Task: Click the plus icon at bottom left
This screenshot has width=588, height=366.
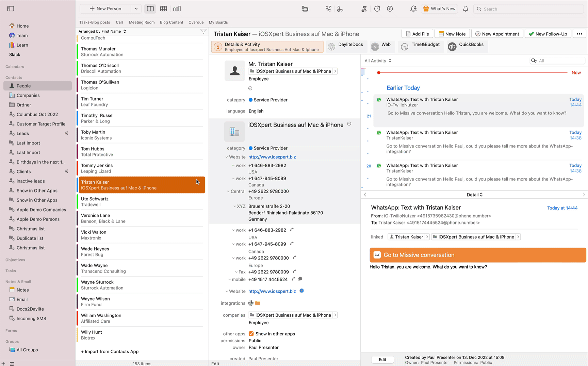Action: [x=3, y=364]
